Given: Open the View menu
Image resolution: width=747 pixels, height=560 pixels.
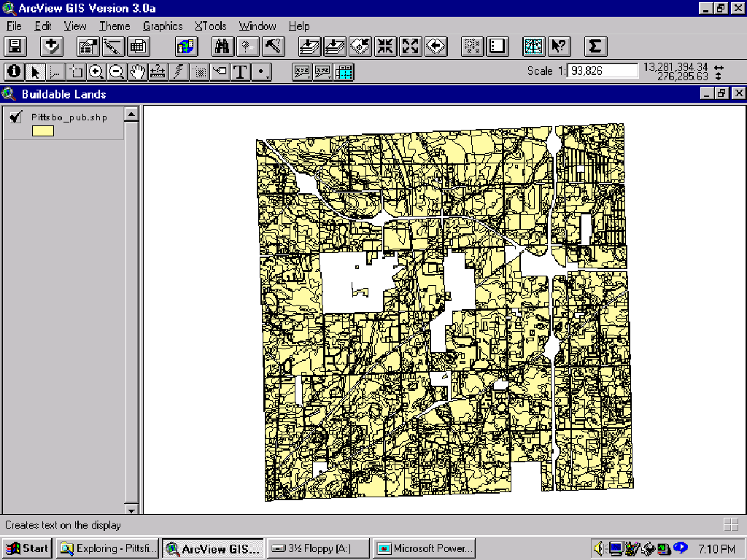Looking at the screenshot, I should click(75, 26).
